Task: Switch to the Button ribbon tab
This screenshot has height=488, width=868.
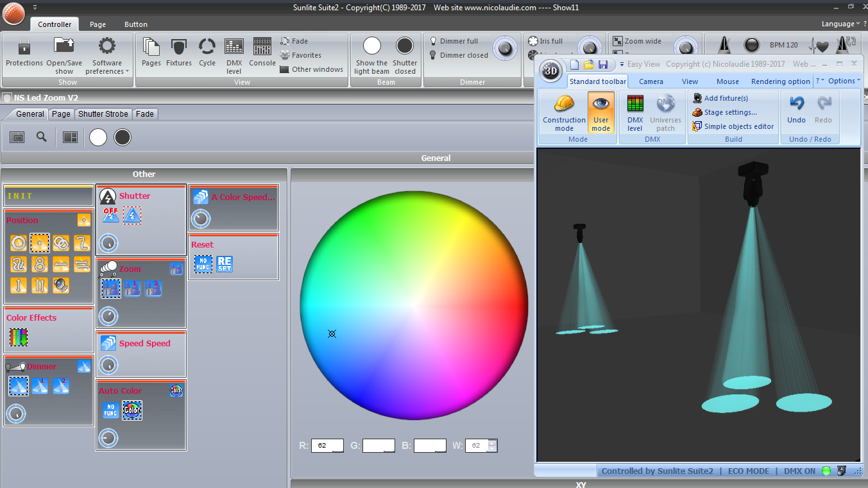Action: 136,24
